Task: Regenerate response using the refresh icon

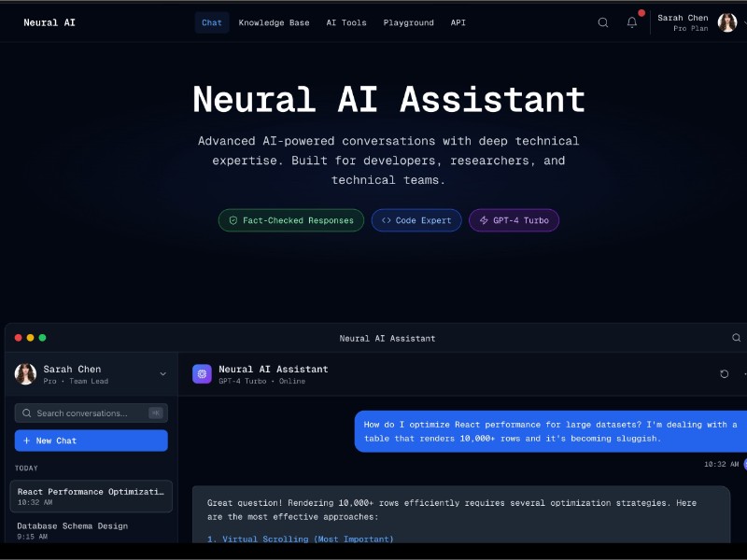Action: [724, 373]
